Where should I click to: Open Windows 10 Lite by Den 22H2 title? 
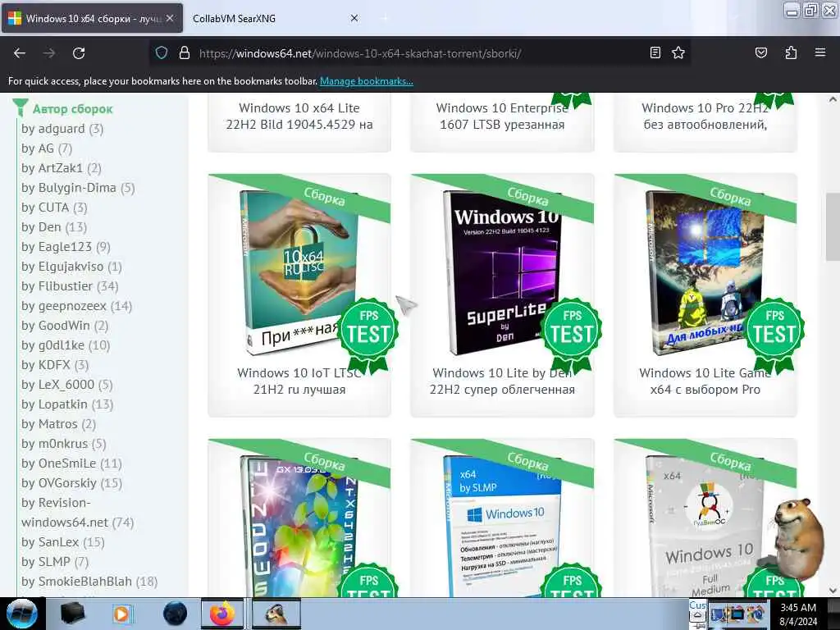click(502, 381)
